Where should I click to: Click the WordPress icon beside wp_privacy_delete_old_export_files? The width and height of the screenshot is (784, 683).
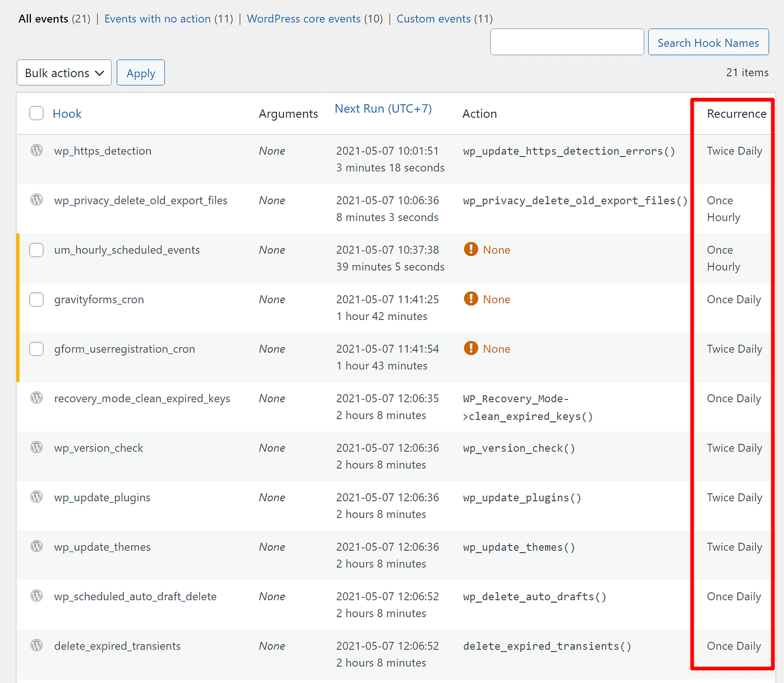point(36,199)
